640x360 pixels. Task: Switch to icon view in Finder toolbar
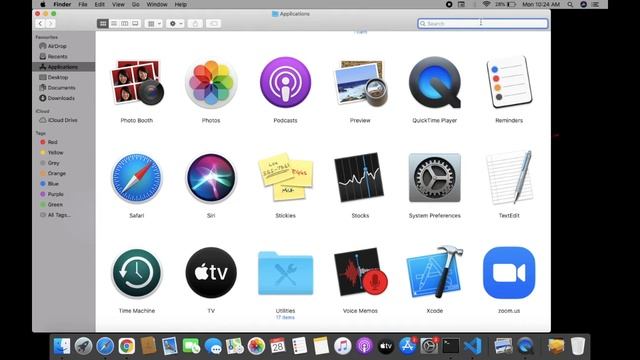pyautogui.click(x=103, y=24)
